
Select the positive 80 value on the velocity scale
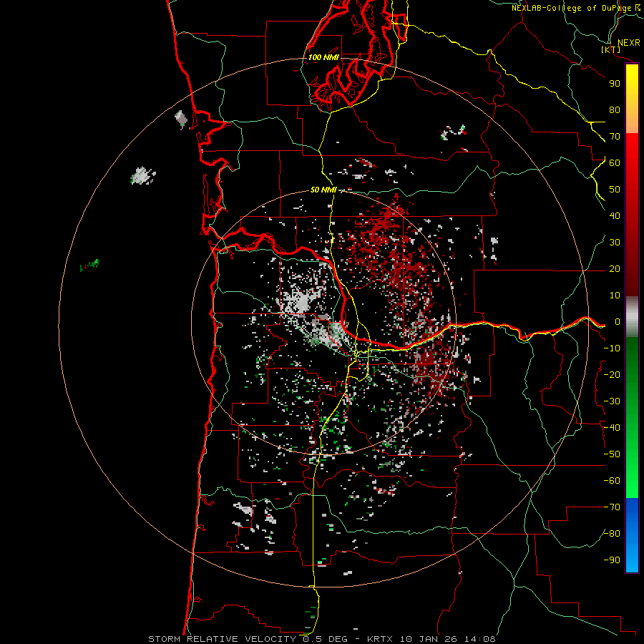(615, 110)
